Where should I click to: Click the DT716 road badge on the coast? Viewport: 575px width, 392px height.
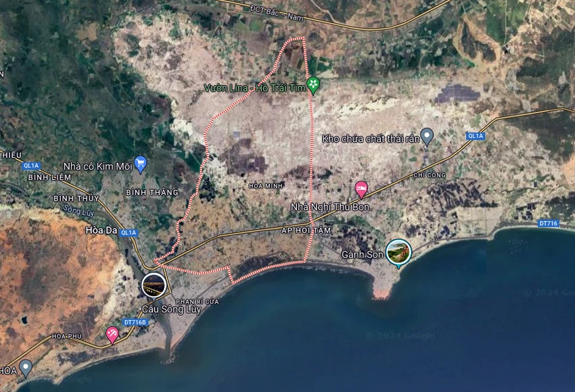click(548, 223)
